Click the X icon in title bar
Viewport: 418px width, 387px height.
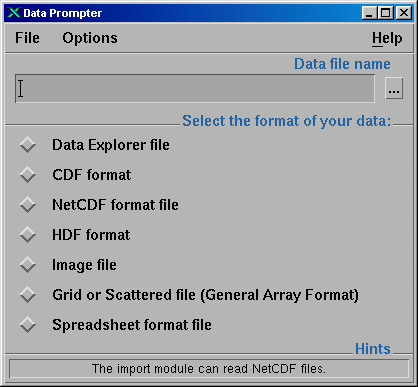pos(14,13)
